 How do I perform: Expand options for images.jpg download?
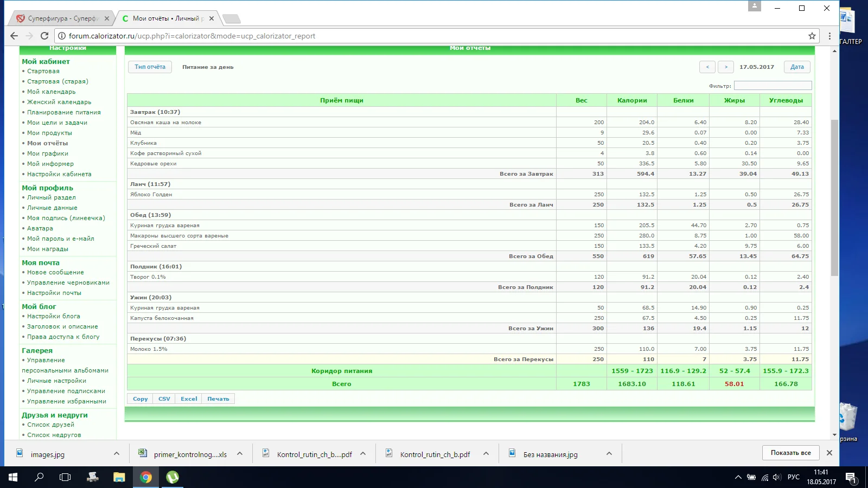click(117, 453)
